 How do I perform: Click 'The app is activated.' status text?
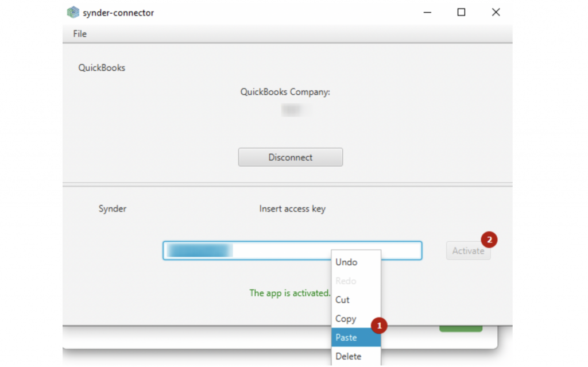290,293
